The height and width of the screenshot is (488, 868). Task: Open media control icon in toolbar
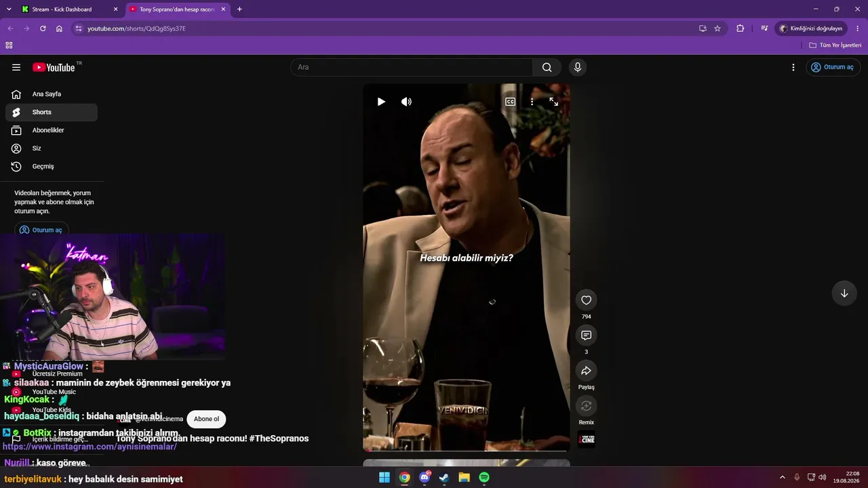point(764,28)
